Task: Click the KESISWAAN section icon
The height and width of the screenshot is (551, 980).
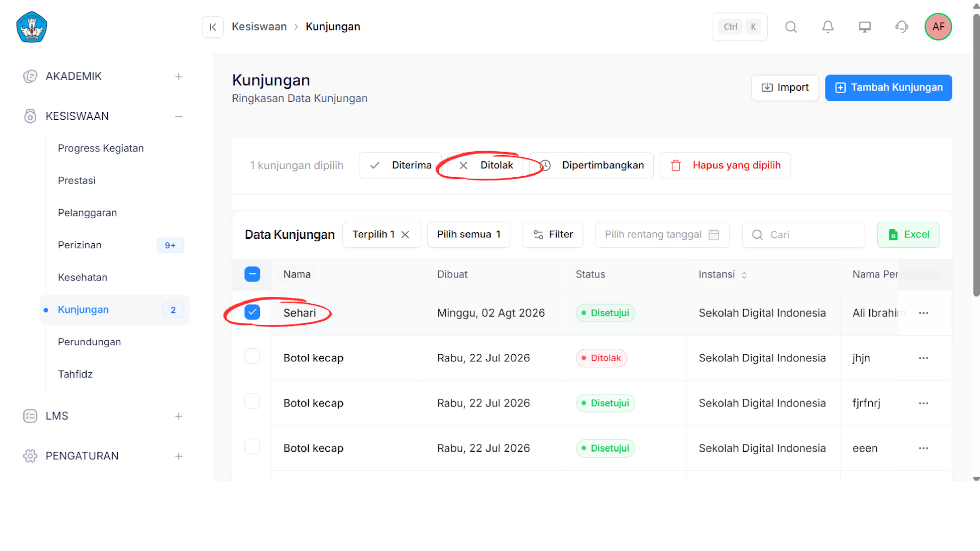Action: pos(30,116)
